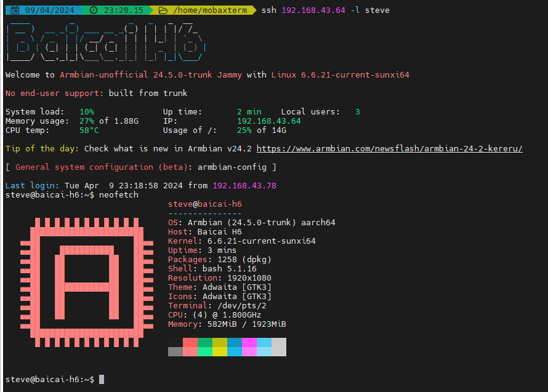Viewport: 548px width, 392px height.
Task: Click the folder icon before /home/mobaxterm
Action: pos(163,10)
